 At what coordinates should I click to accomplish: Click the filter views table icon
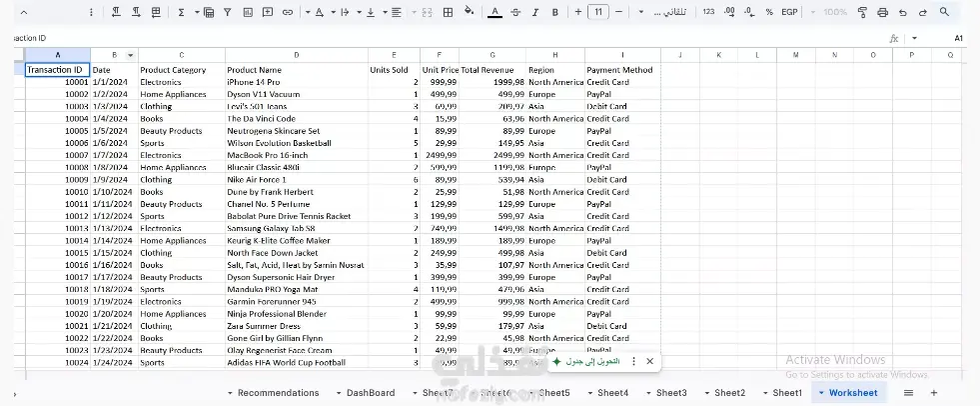click(x=208, y=12)
